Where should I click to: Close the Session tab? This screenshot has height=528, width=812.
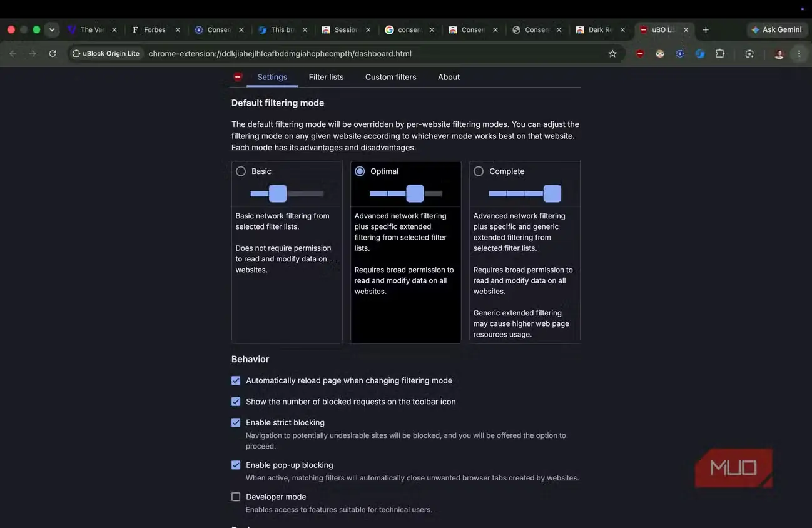pyautogui.click(x=368, y=29)
